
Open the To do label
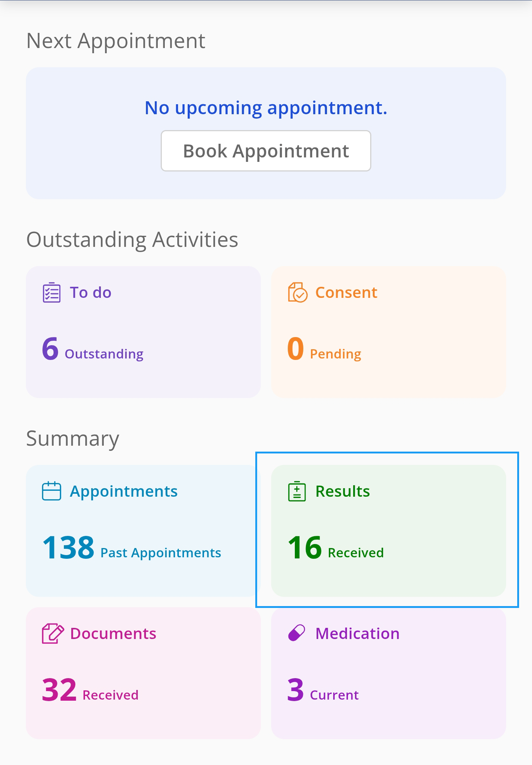click(91, 292)
